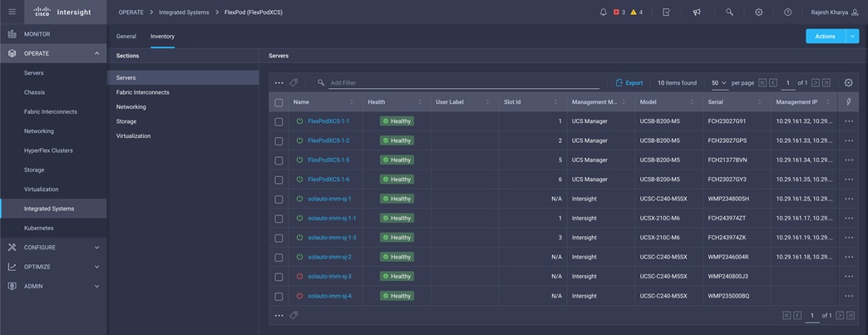This screenshot has height=335, width=868.
Task: Go to first page in top pagination
Action: tap(762, 82)
